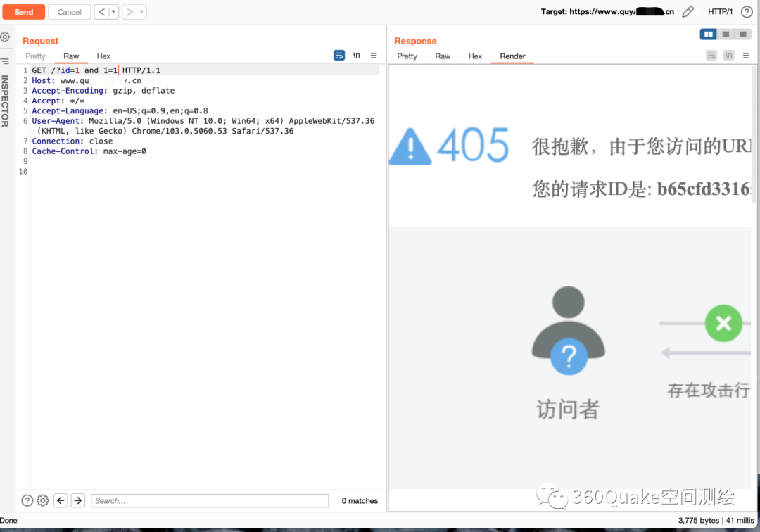Click the Cancel button

tap(69, 12)
